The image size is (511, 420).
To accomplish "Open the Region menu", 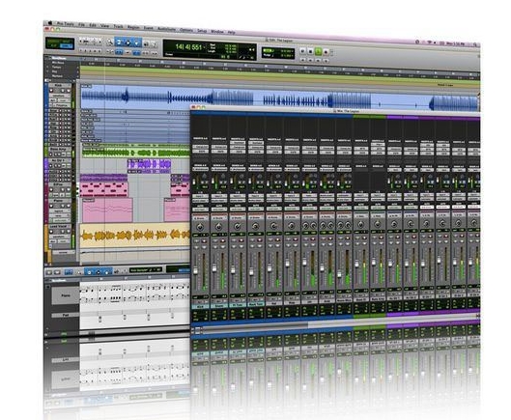I will point(133,27).
